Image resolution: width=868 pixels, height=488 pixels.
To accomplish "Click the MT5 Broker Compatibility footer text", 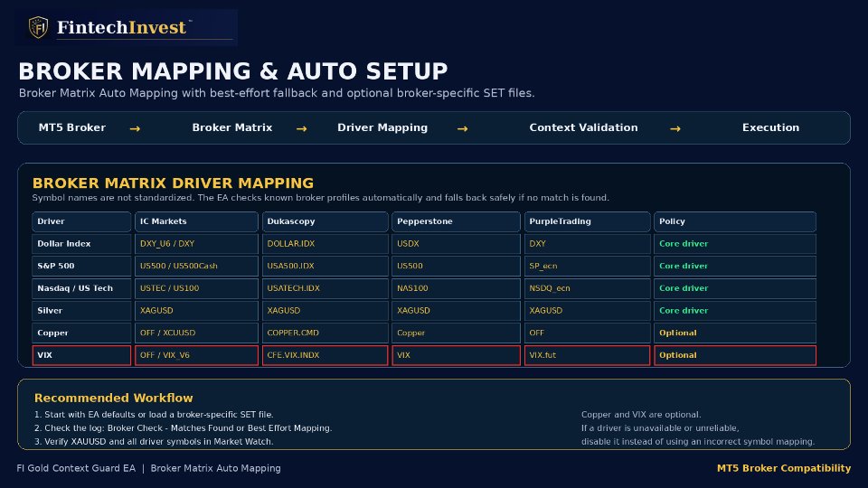I will (784, 468).
